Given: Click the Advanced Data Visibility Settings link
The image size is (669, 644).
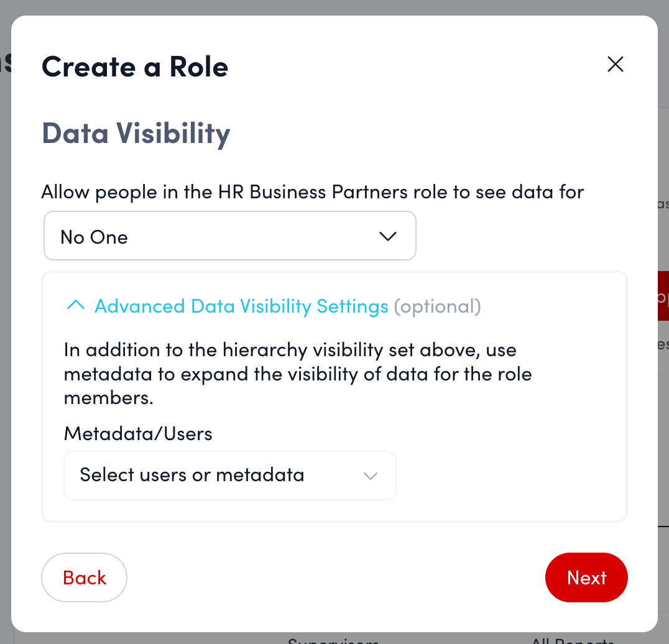Looking at the screenshot, I should (x=241, y=306).
